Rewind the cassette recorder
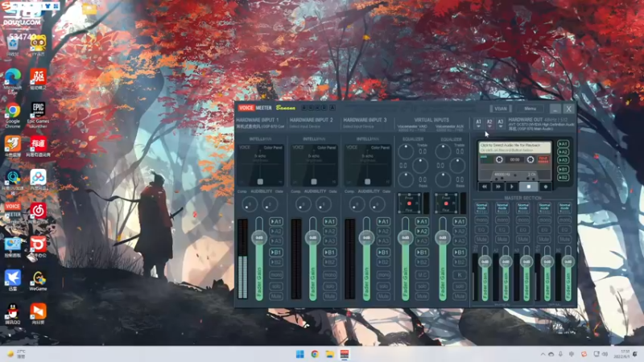The image size is (644, 362). pyautogui.click(x=485, y=187)
